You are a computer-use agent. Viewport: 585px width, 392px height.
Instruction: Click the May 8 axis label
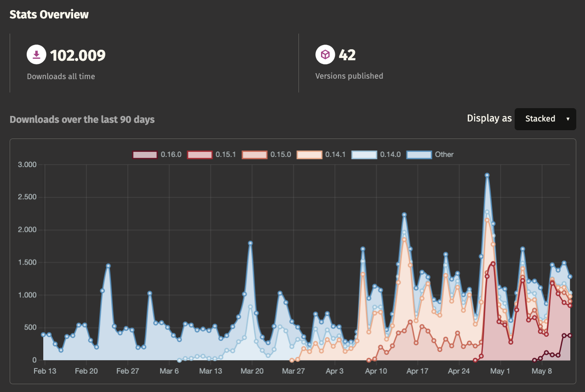tap(541, 371)
